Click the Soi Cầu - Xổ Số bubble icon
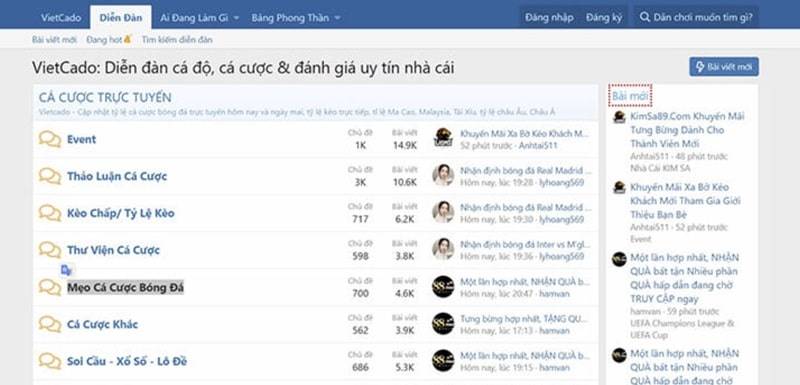Image resolution: width=800 pixels, height=385 pixels. pos(49,362)
